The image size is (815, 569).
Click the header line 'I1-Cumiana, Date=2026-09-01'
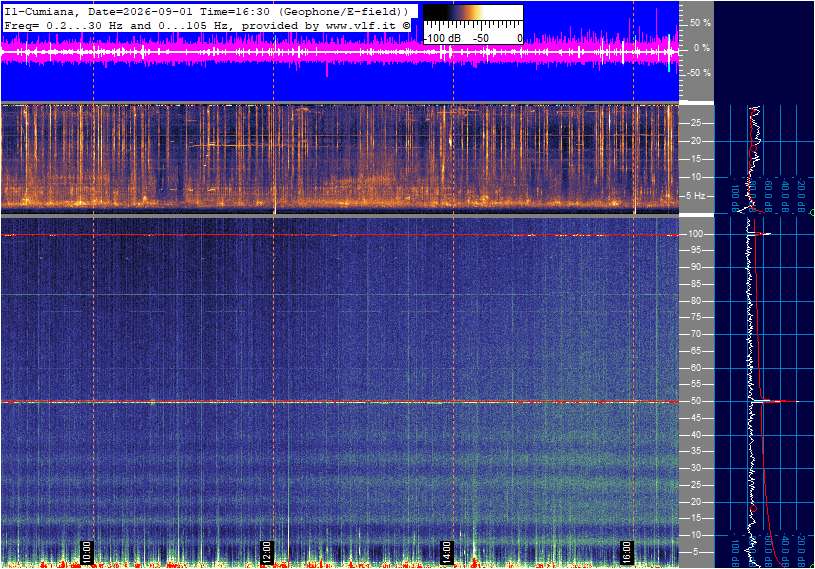coord(101,11)
